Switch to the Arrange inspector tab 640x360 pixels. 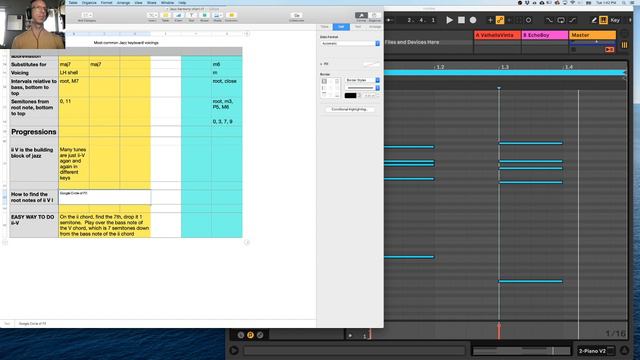(374, 27)
